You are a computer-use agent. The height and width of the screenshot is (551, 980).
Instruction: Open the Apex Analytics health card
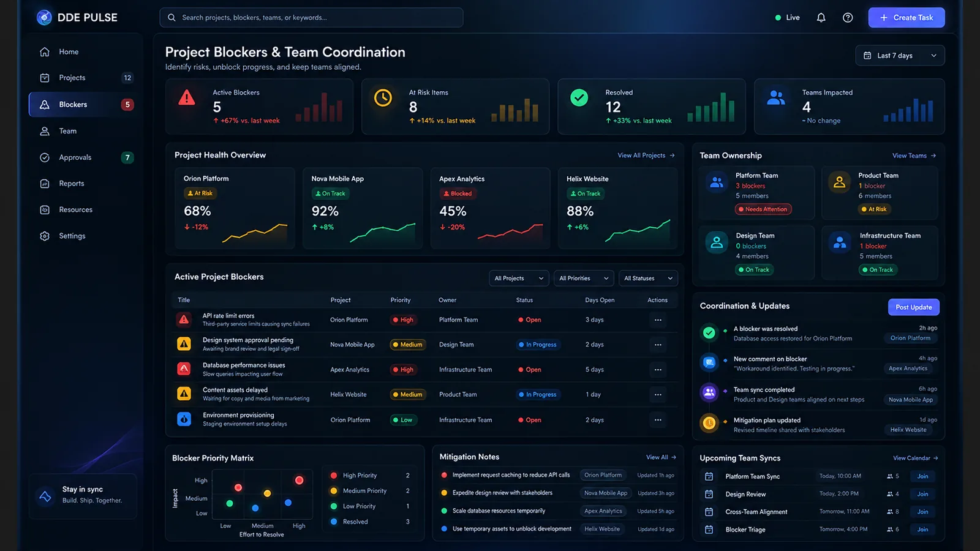point(490,208)
